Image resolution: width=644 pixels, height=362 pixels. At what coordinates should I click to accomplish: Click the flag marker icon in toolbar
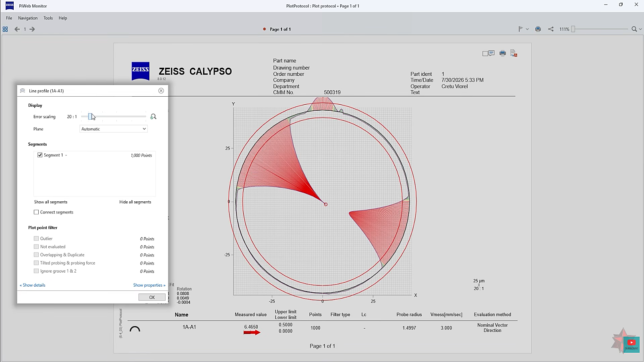(x=520, y=29)
